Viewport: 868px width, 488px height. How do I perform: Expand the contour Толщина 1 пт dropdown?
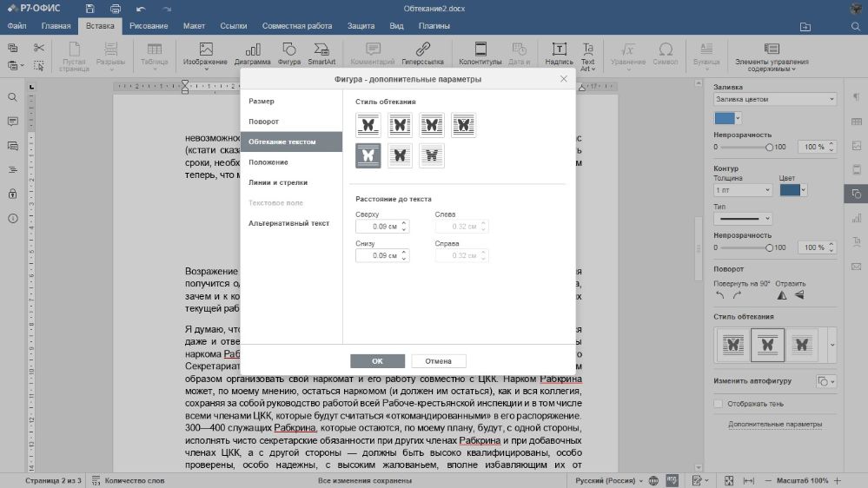742,189
